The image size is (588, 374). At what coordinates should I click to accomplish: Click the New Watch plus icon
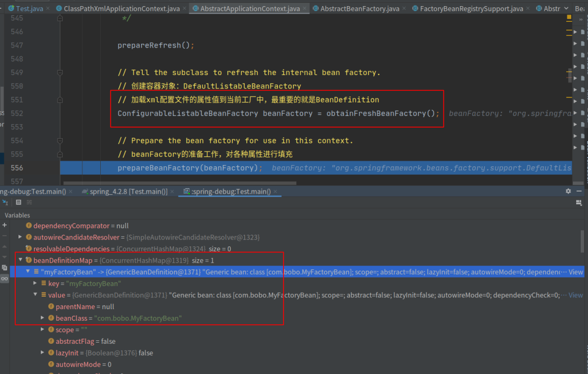(x=4, y=225)
